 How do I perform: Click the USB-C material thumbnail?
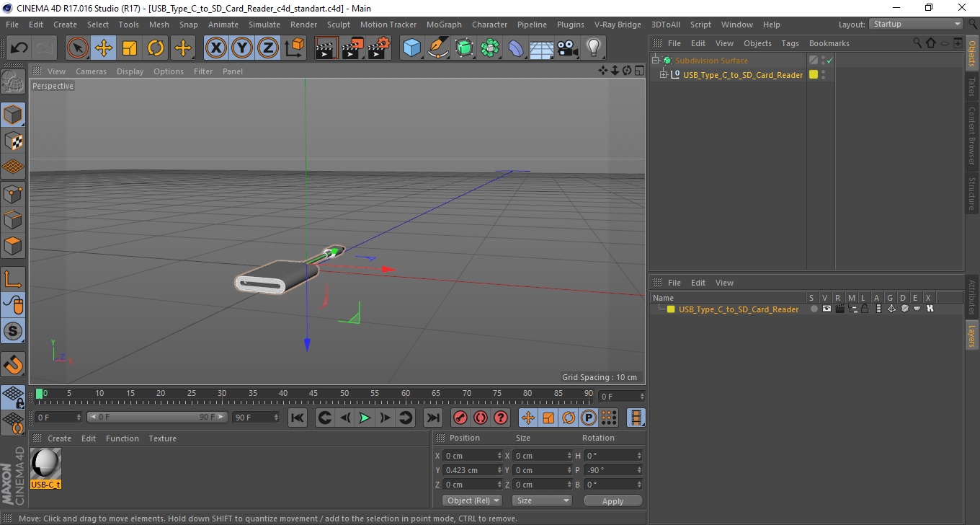coord(46,462)
